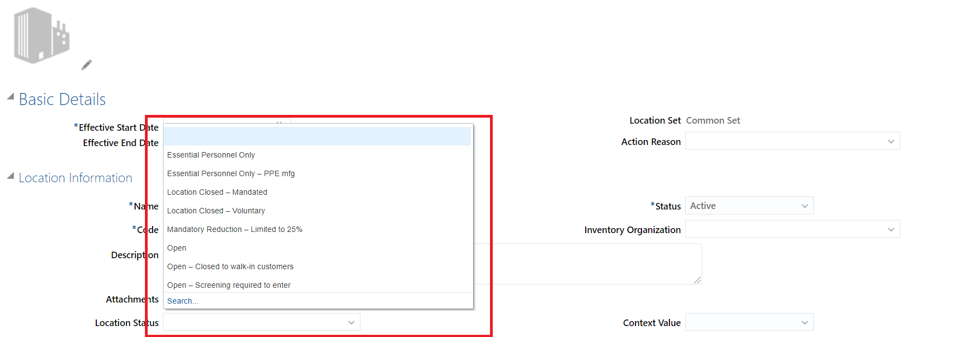Choose Location Closed – Mandated
Screen dimensions: 980x337
(x=217, y=192)
